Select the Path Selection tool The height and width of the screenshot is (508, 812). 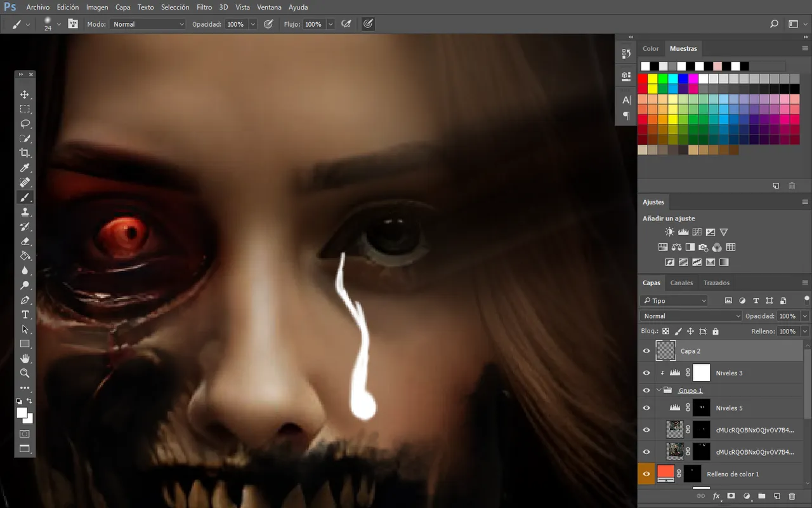pyautogui.click(x=25, y=329)
